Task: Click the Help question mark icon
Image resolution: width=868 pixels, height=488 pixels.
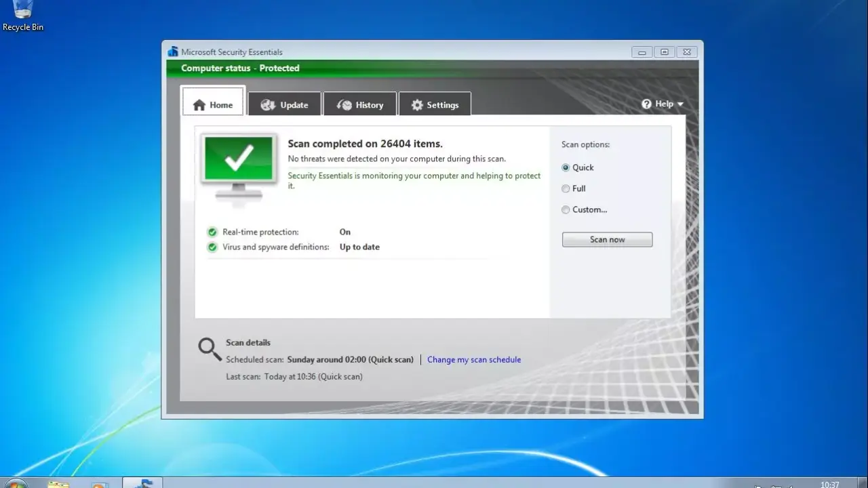Action: (x=647, y=104)
